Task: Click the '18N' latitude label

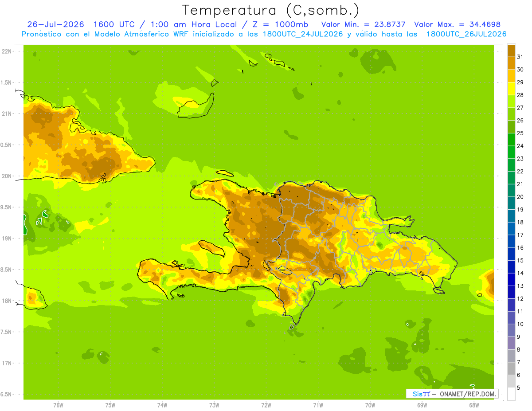Action: tap(8, 301)
